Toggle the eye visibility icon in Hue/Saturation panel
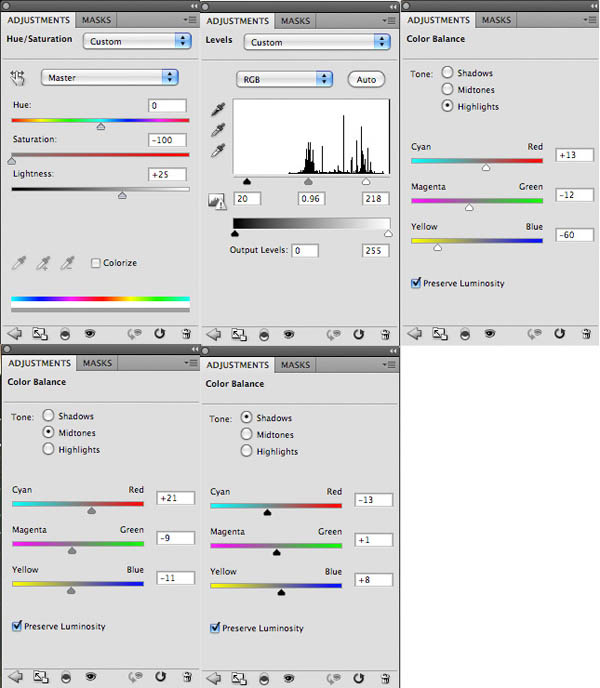The image size is (600, 688). click(90, 334)
